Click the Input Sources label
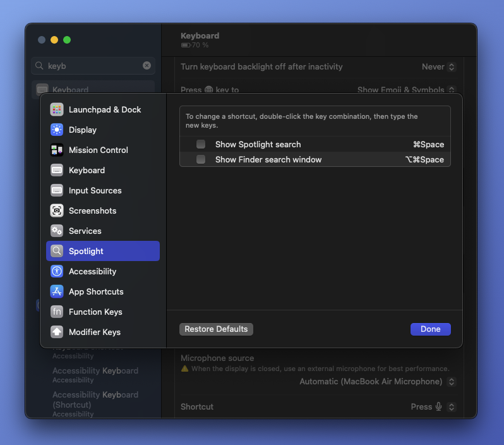 coord(95,190)
